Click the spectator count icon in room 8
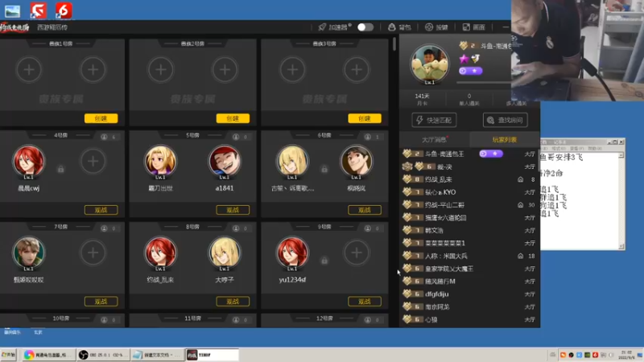Image resolution: width=644 pixels, height=362 pixels. tap(236, 228)
